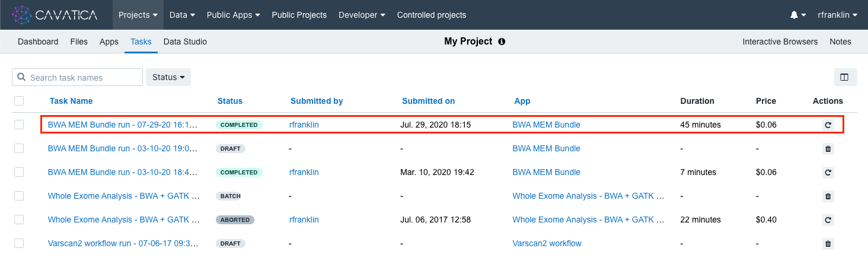
Task: Tick checkbox for the batch Whole Exome task
Action: click(19, 196)
